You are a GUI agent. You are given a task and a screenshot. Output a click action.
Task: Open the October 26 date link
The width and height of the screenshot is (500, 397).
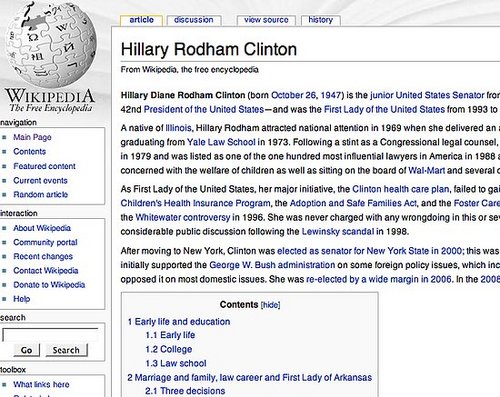293,95
